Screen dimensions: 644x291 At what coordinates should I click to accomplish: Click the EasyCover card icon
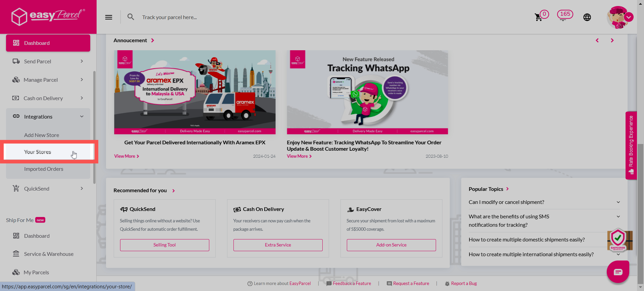pos(351,209)
